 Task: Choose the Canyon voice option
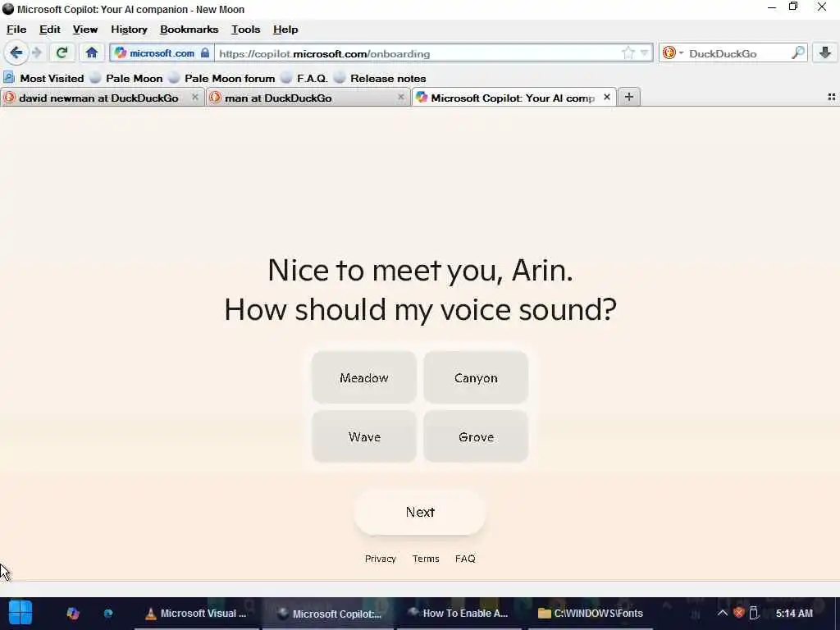point(476,377)
